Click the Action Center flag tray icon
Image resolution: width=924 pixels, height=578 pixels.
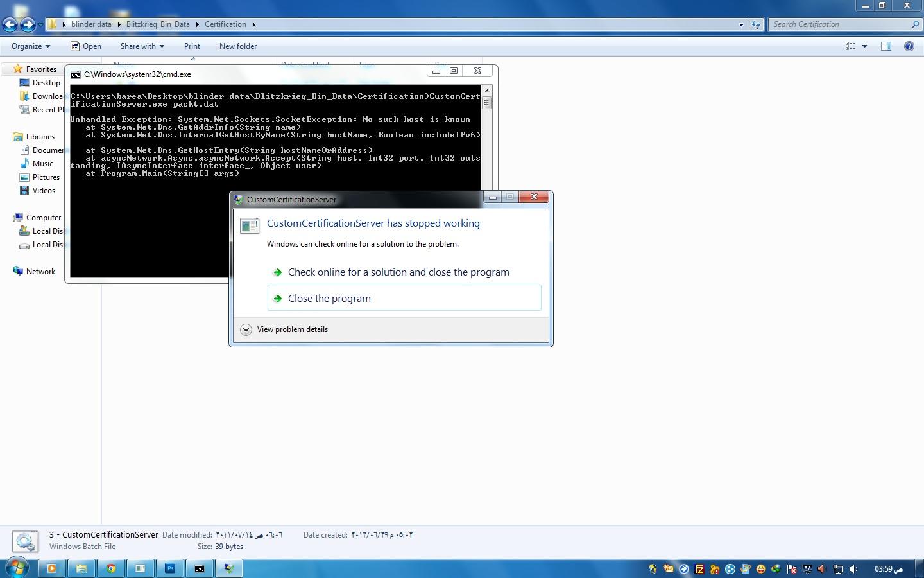[792, 568]
